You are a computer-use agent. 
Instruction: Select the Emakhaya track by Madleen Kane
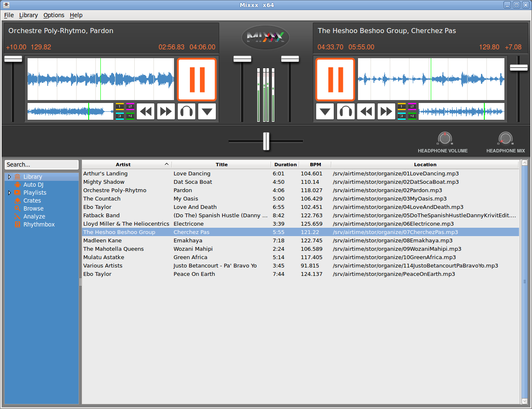click(300, 240)
